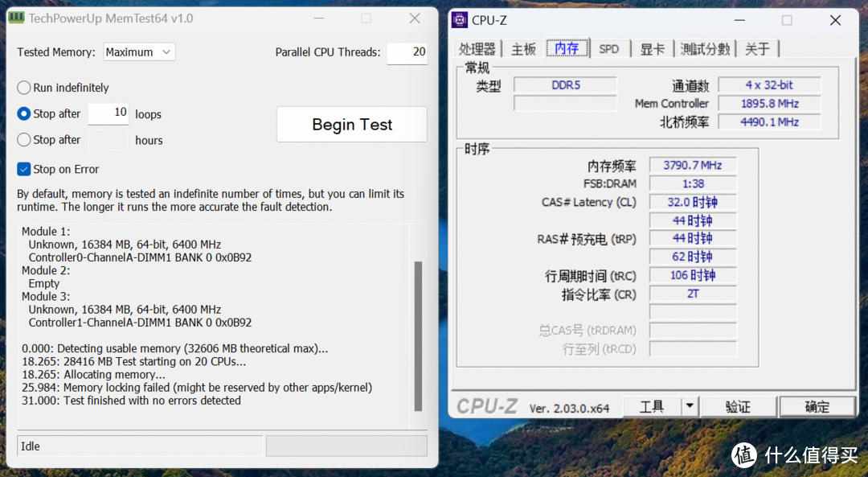Select the 内存 tab in CPU-Z

(567, 48)
